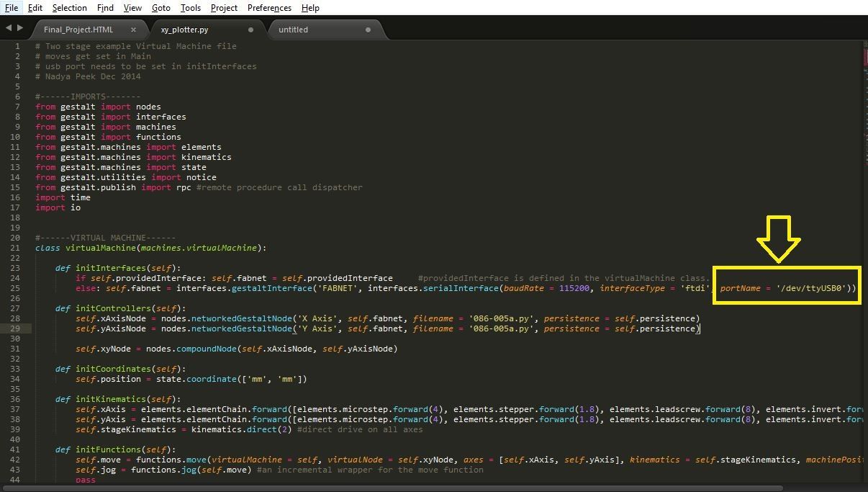868x492 pixels.
Task: Open the File menu
Action: [12, 8]
